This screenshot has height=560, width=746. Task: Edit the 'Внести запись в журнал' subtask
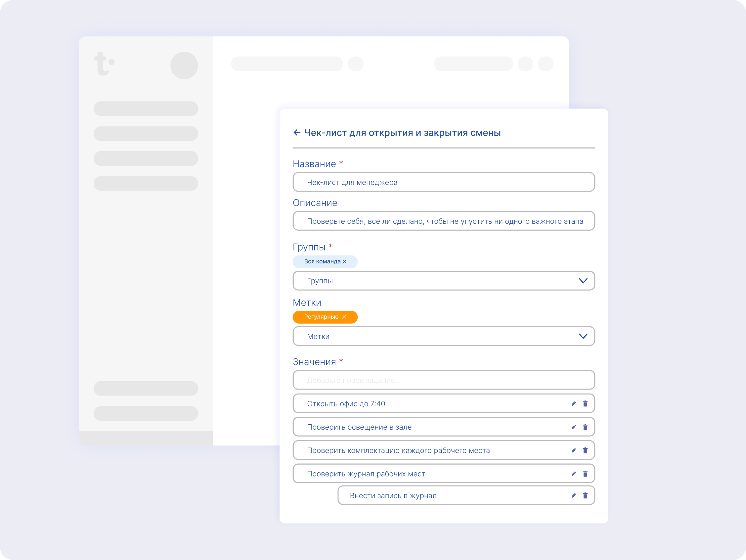tap(574, 495)
